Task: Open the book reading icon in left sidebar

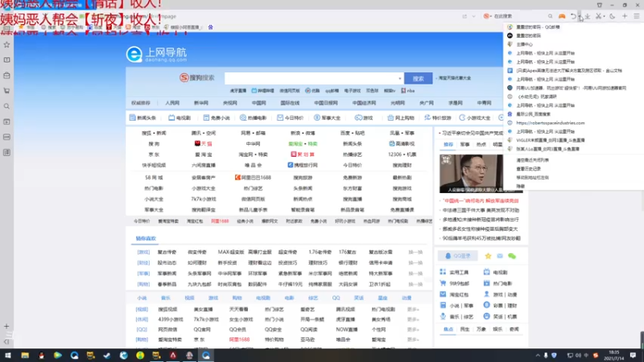Action: [x=6, y=60]
